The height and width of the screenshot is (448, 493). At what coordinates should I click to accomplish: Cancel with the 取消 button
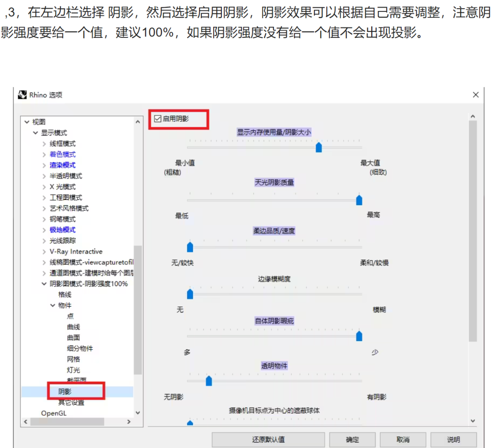pos(403,439)
